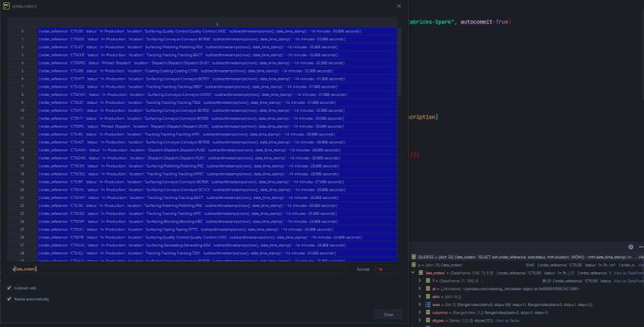Click the row 24 cell with Blocking
The image size is (644, 327).
[x=217, y=221]
